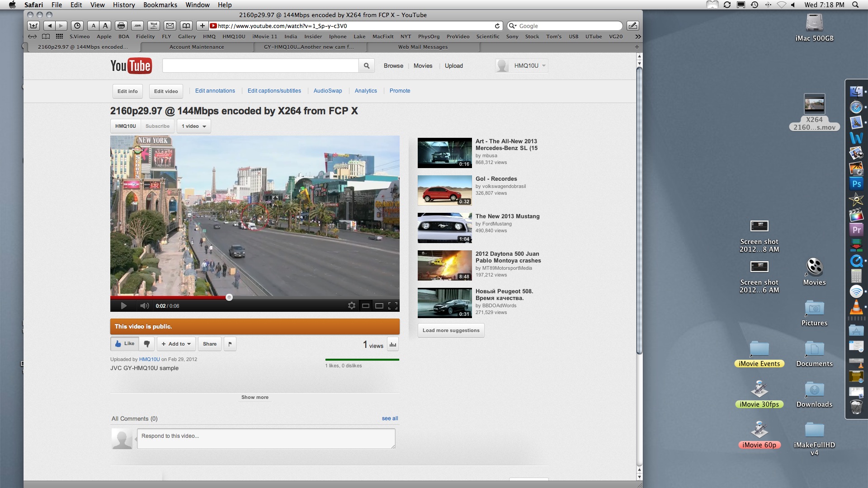The height and width of the screenshot is (488, 868).
Task: Open Edit captions/subtitles link
Action: point(274,91)
